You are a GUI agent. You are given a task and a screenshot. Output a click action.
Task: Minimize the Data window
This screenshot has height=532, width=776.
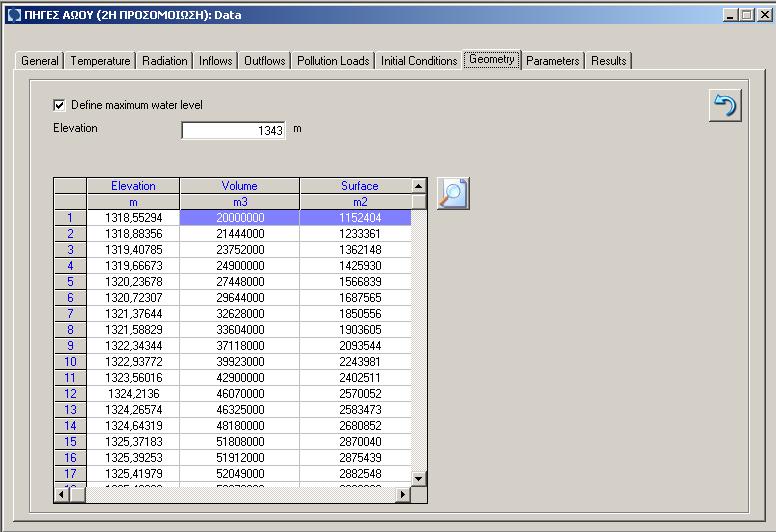(x=730, y=15)
